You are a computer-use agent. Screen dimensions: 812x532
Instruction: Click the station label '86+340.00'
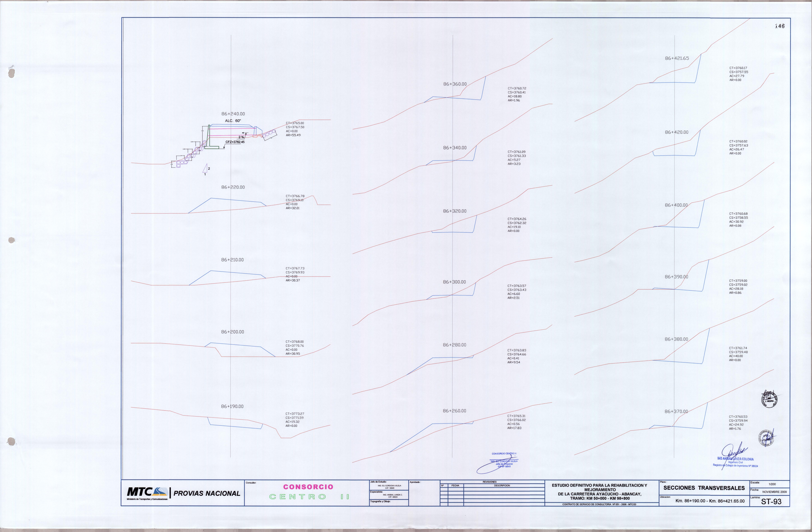click(x=455, y=148)
